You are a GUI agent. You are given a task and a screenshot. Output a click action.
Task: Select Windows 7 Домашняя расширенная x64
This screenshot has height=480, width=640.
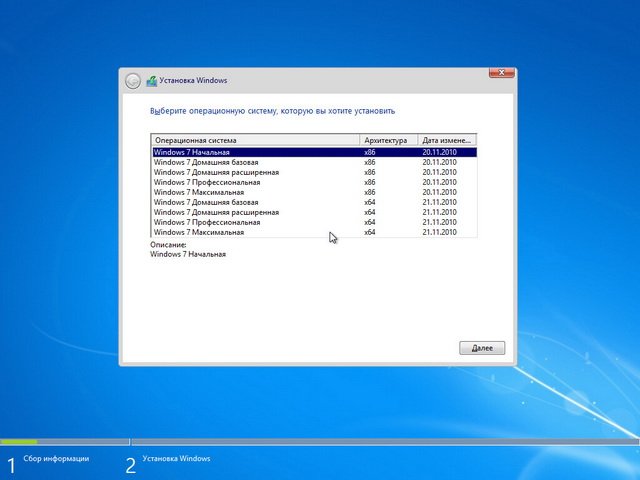coord(314,212)
